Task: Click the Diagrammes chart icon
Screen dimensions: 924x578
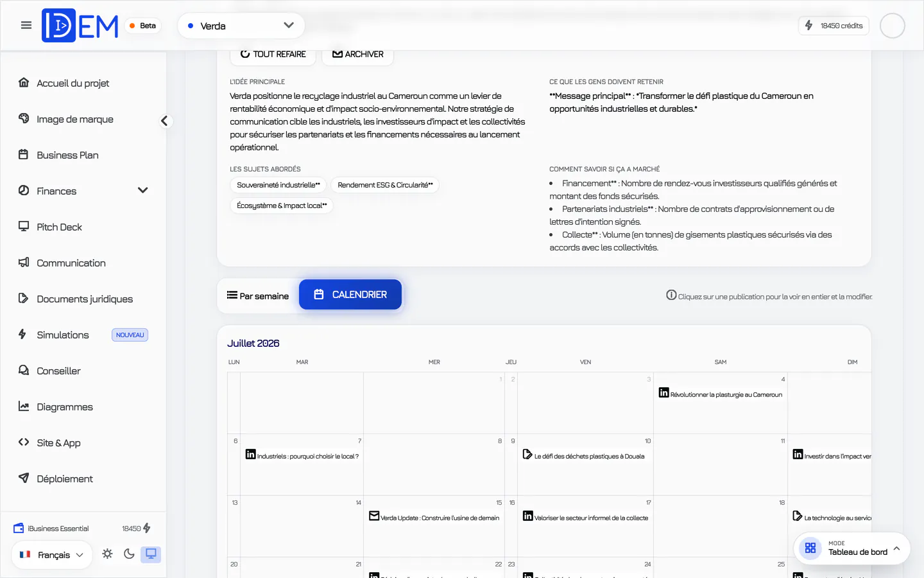Action: [24, 406]
